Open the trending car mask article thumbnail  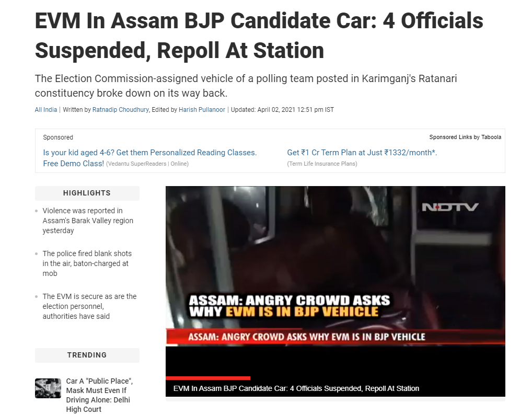click(x=48, y=388)
